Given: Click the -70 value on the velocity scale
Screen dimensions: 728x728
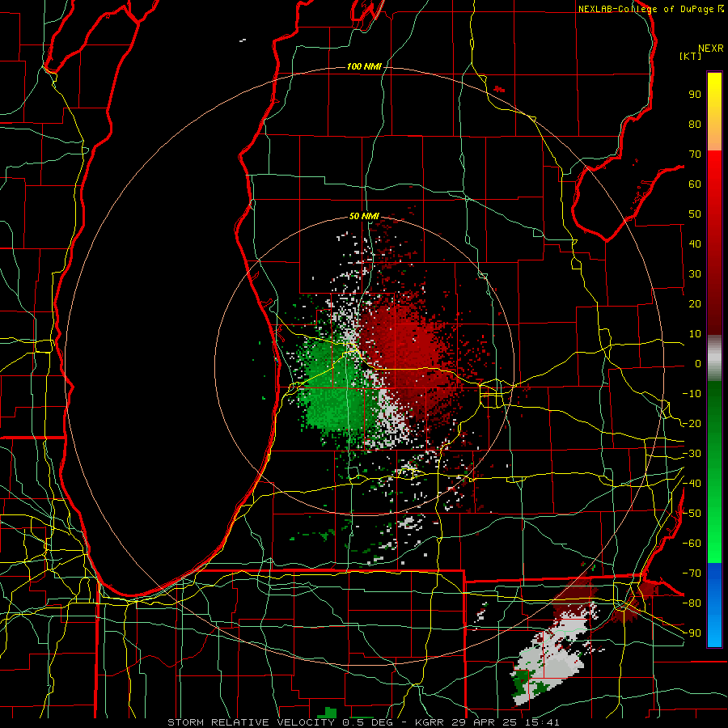Looking at the screenshot, I should click(x=692, y=574).
